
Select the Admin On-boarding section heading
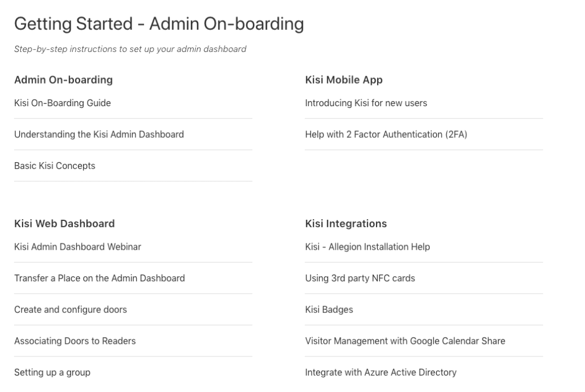pyautogui.click(x=63, y=80)
